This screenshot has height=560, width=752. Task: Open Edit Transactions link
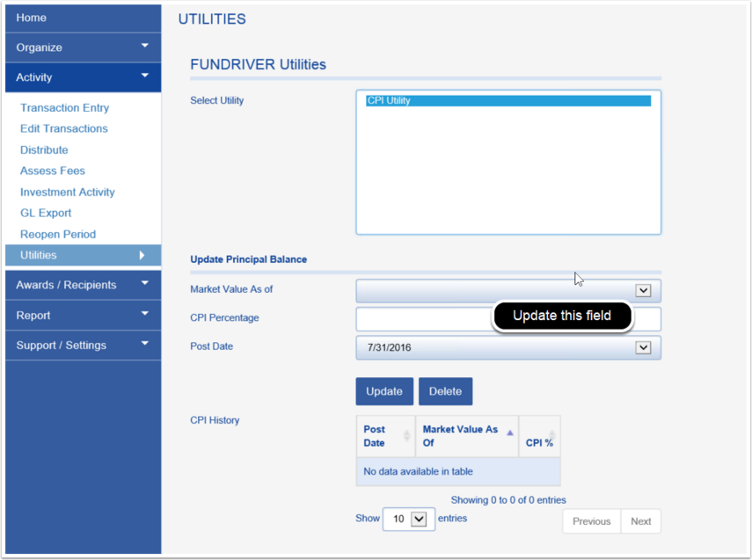click(64, 128)
